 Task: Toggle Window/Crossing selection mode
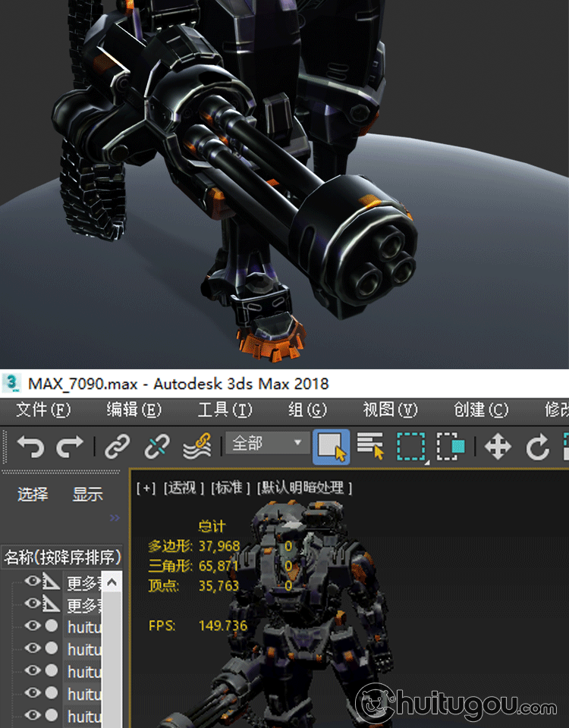coord(450,447)
